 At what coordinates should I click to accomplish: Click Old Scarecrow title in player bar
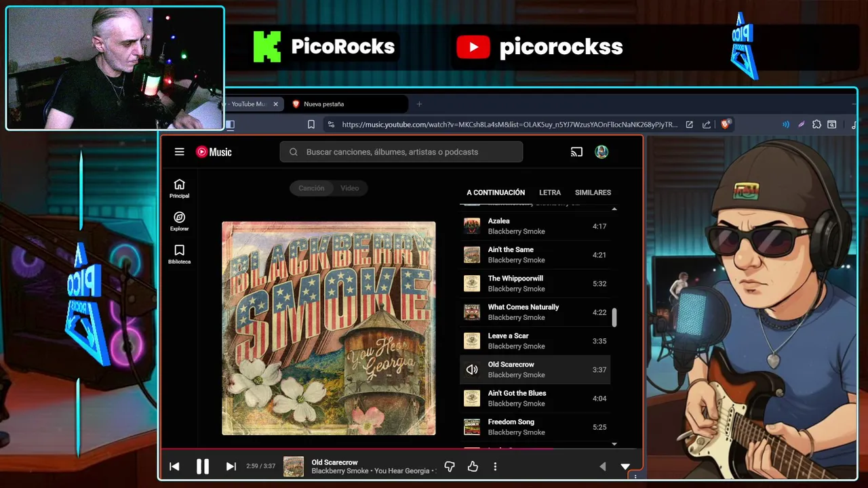pyautogui.click(x=334, y=462)
